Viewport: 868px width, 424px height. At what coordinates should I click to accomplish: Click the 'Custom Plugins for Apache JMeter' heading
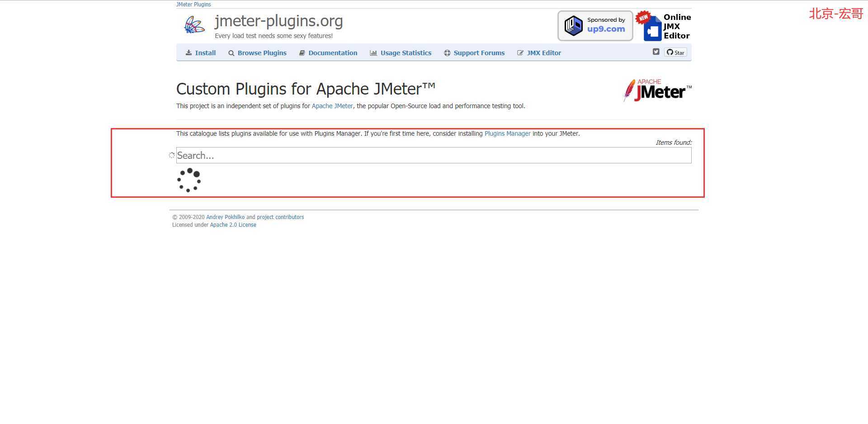click(306, 89)
